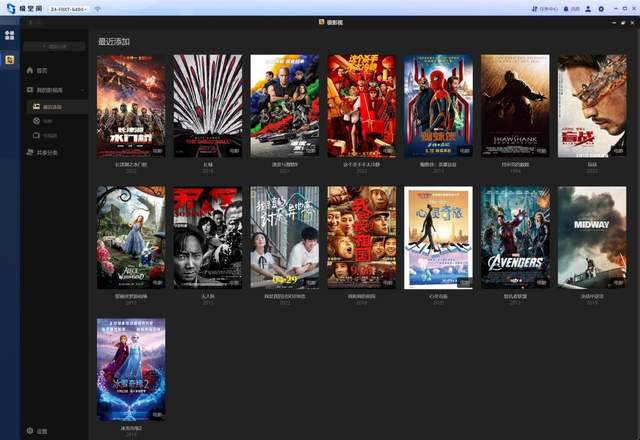Open the Alice in Wonderland poster

click(131, 238)
